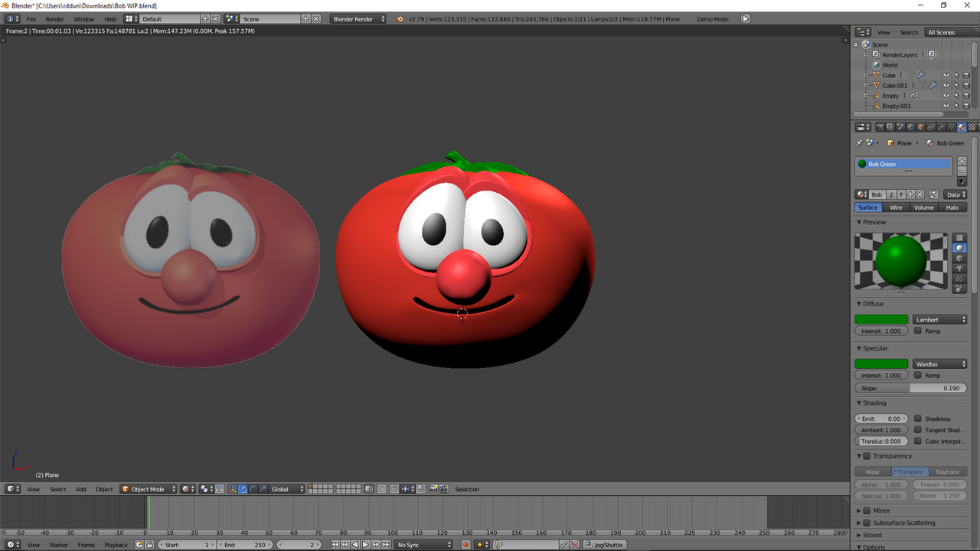Play the animation forward
This screenshot has height=551, width=980.
[365, 544]
